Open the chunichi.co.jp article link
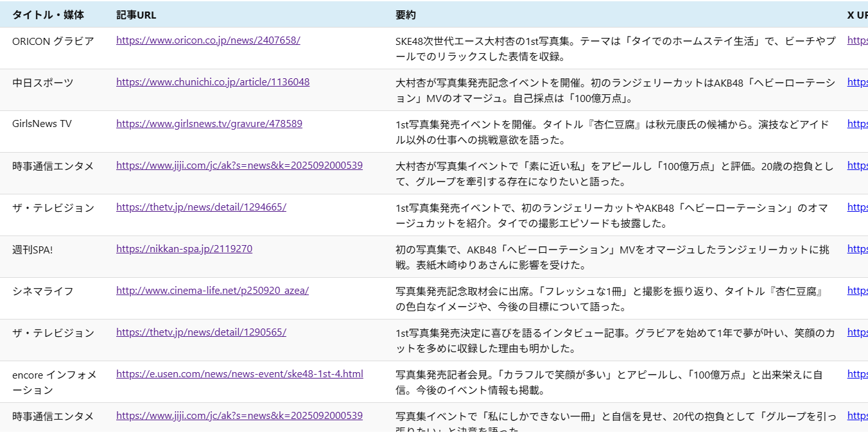 coord(213,82)
